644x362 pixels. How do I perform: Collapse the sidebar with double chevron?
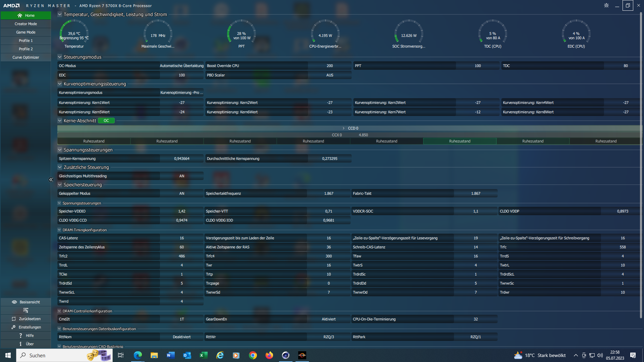(51, 180)
